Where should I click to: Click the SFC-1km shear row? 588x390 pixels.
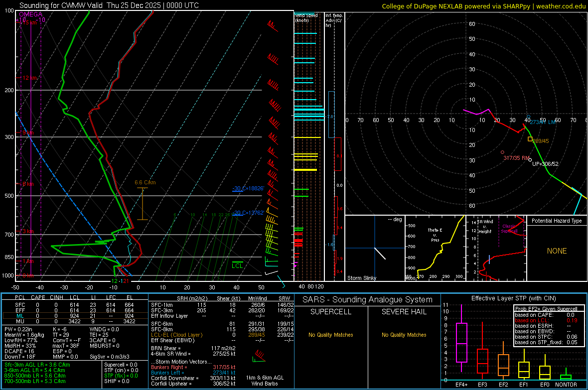222,305
